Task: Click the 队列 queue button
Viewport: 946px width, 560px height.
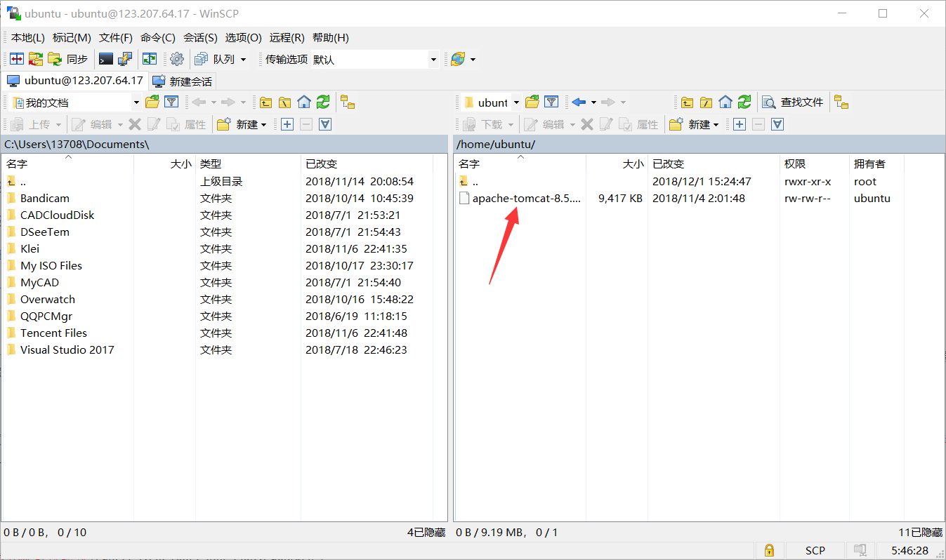Action: coord(215,60)
